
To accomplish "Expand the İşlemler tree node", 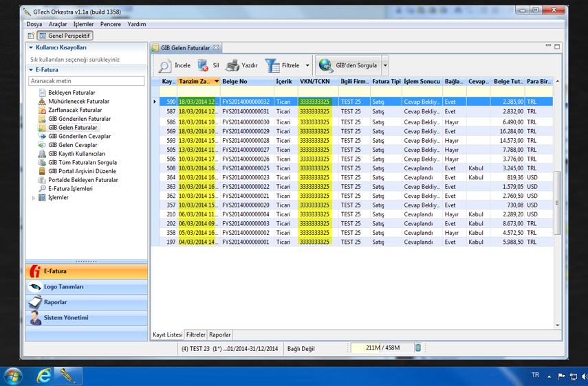I will (34, 198).
